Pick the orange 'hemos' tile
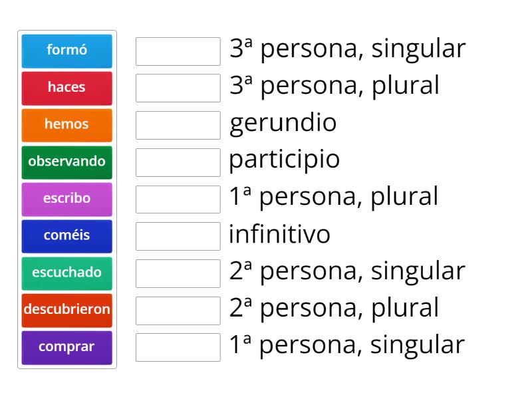This screenshot has width=532, height=399. (66, 124)
